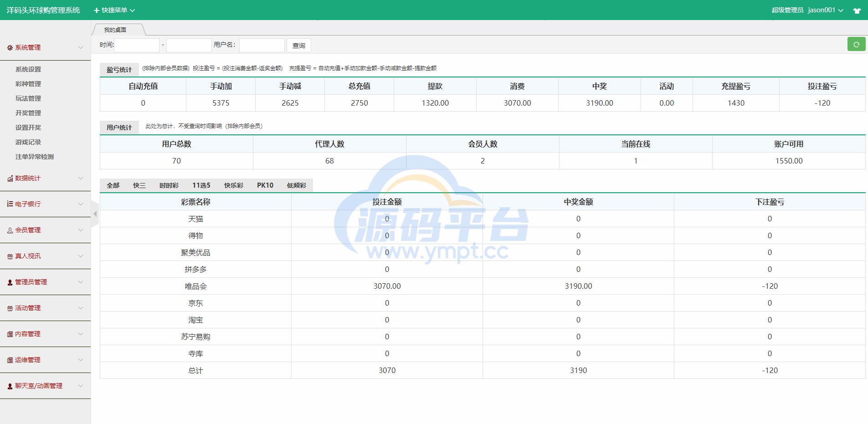This screenshot has height=424, width=868.
Task: Click the 聊天室/动画管理 person icon
Action: click(10, 386)
